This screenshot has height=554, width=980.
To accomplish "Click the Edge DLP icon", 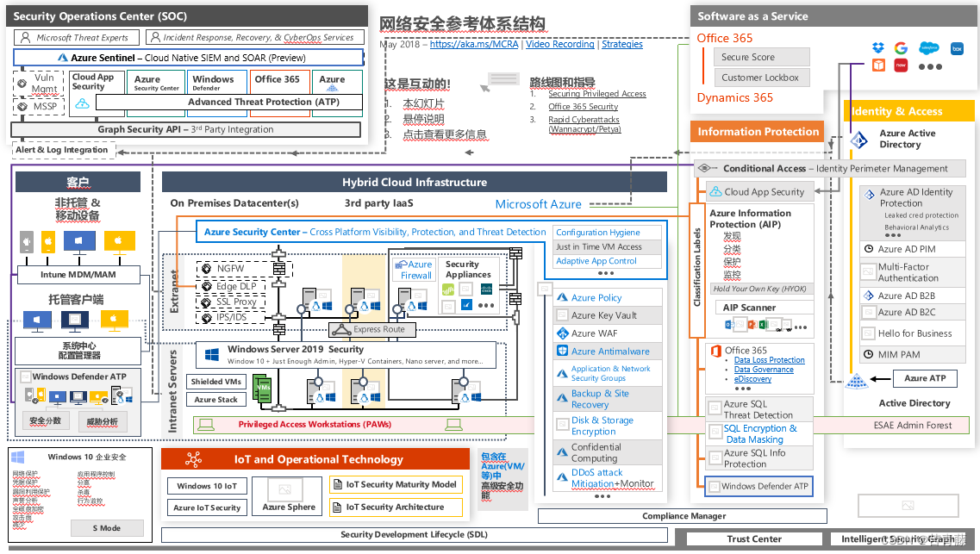I will [x=206, y=286].
